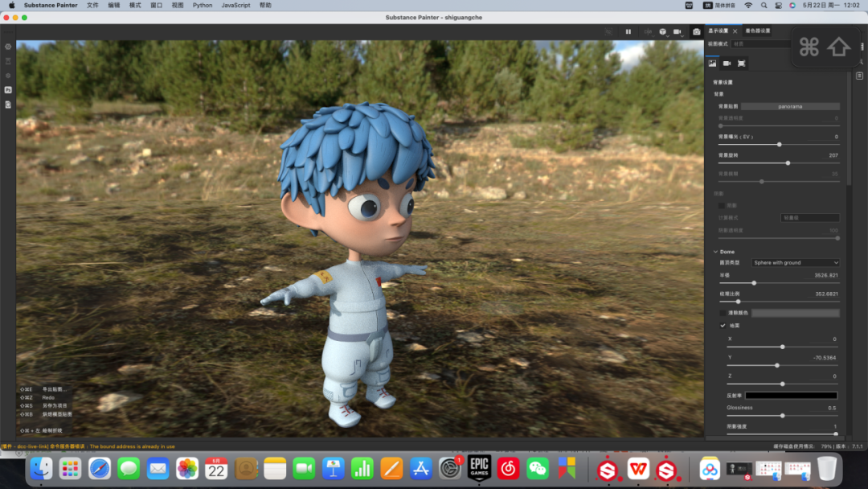Click the video camera icon in viewport toolbar
Image resolution: width=868 pixels, height=489 pixels.
pos(677,31)
